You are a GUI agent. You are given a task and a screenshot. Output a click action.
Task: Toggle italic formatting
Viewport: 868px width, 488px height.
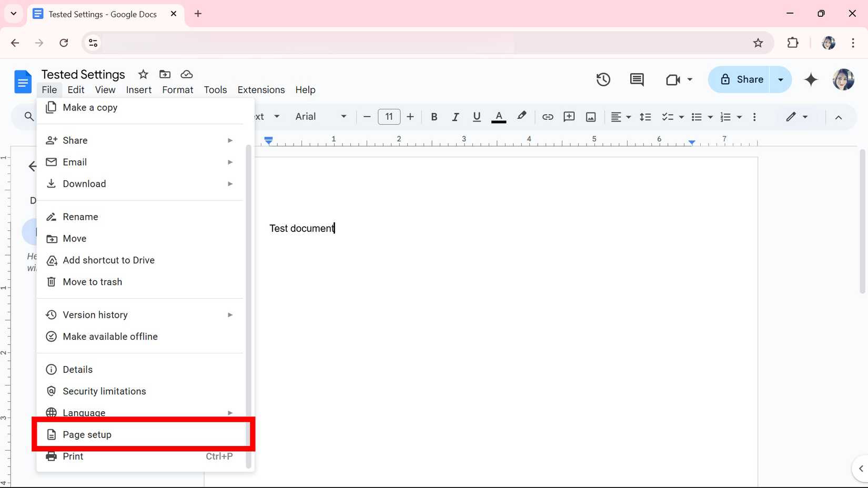click(455, 117)
